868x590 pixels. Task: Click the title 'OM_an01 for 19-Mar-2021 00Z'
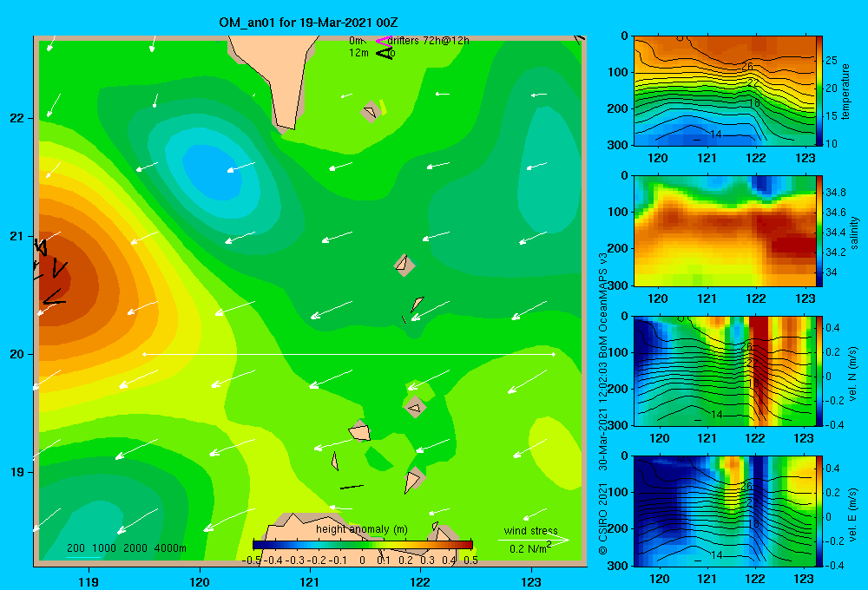(x=308, y=23)
